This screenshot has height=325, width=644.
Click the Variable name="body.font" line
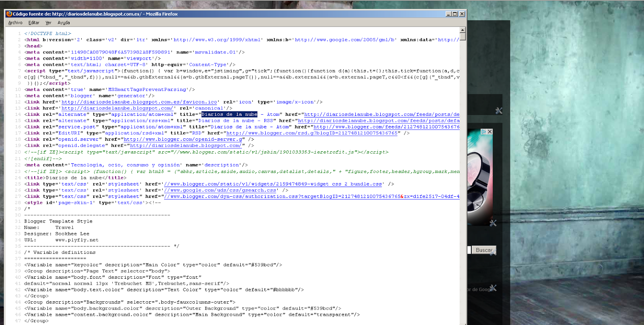(113, 278)
